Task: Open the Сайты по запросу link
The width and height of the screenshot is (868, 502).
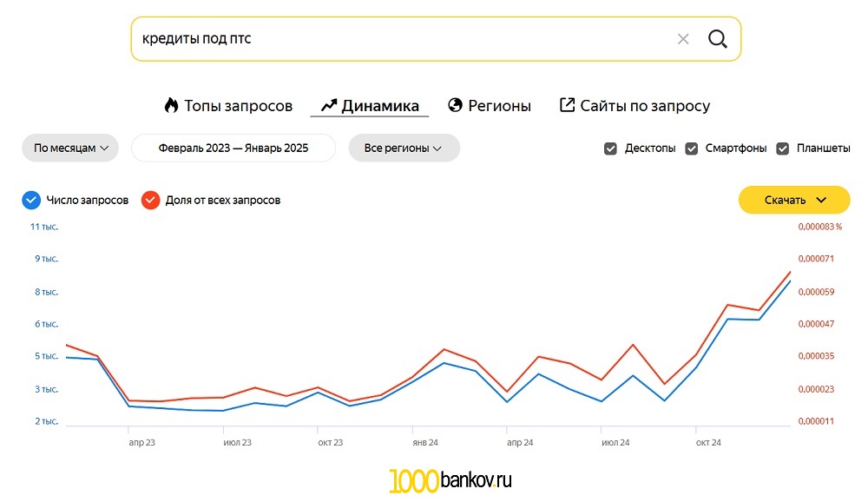Action: [644, 106]
